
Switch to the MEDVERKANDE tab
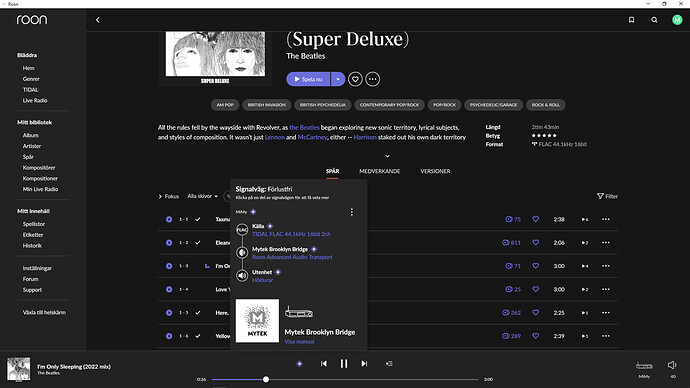point(379,171)
